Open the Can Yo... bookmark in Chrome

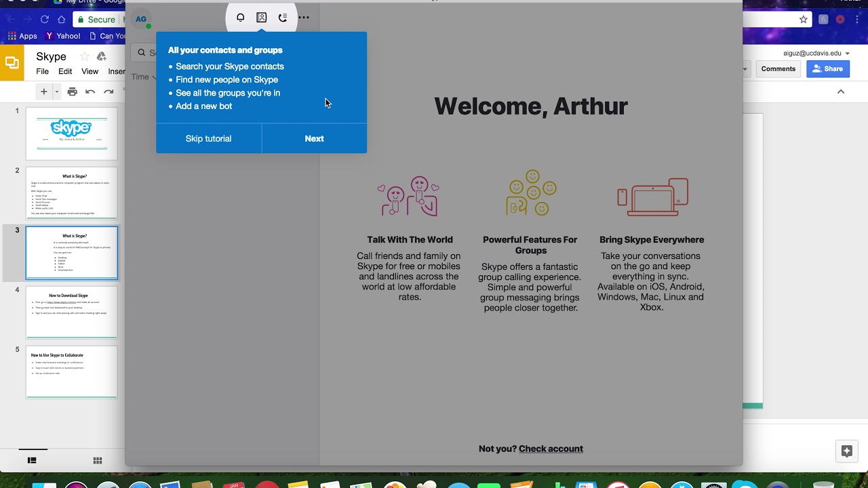106,36
